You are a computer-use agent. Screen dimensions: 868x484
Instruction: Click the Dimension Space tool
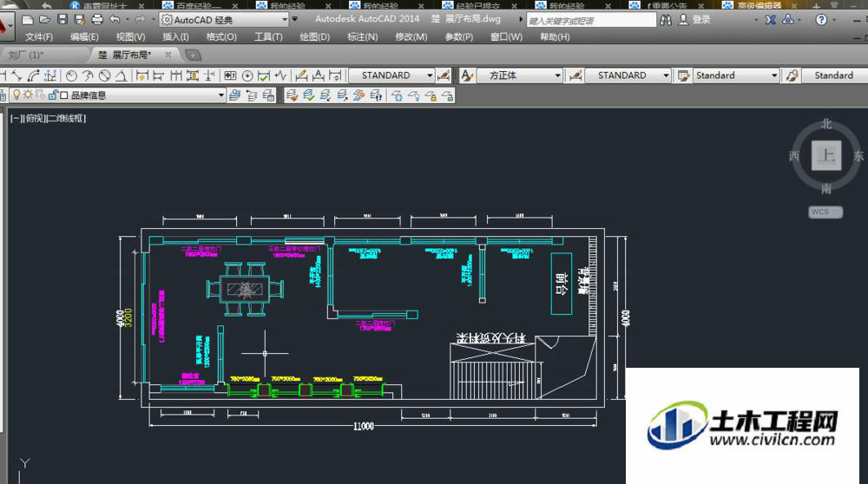193,75
